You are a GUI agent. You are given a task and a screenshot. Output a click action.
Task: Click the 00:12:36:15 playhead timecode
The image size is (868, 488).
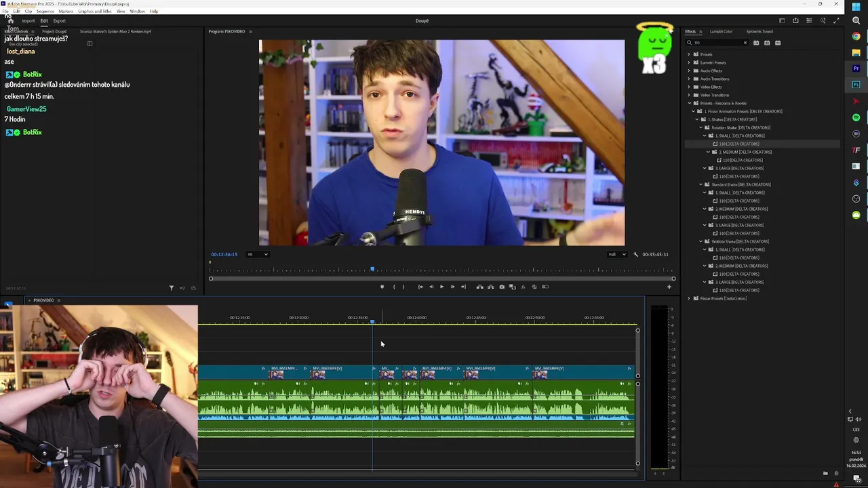pos(224,254)
